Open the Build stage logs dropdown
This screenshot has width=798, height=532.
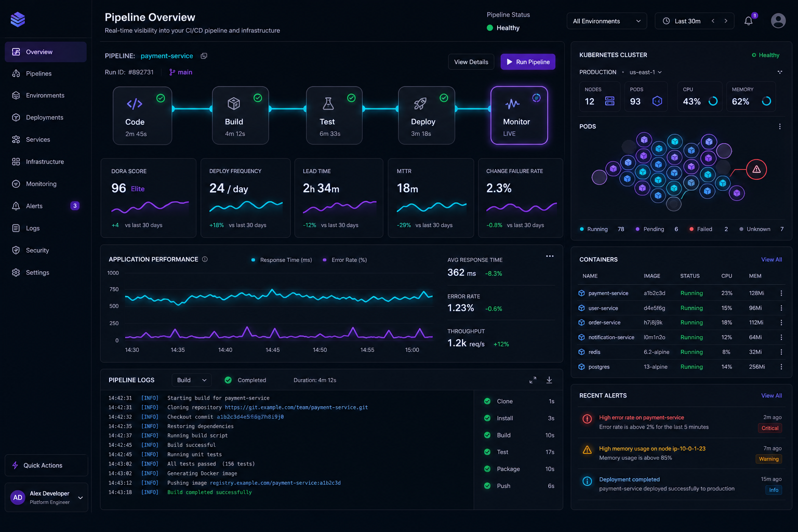pos(191,380)
